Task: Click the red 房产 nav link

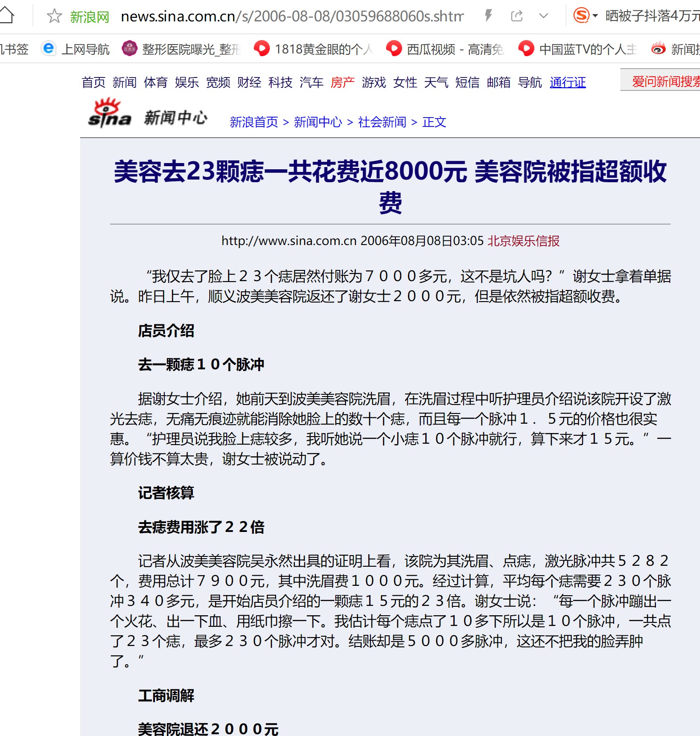Action: pos(343,82)
